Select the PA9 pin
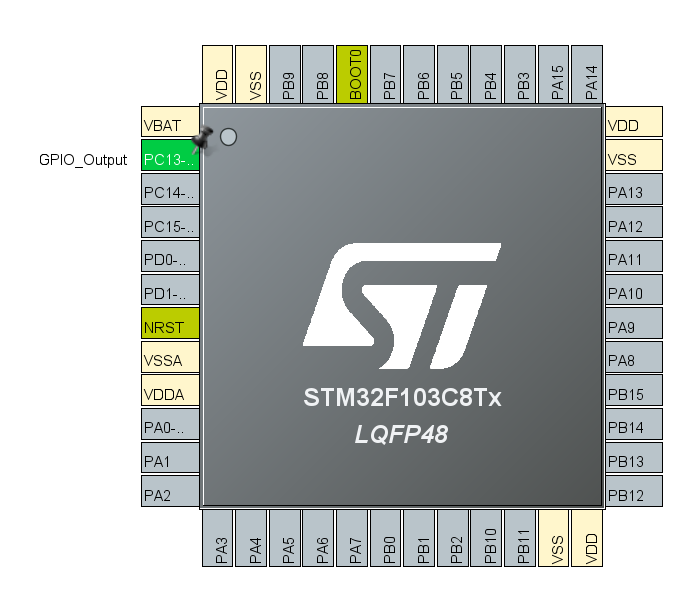The height and width of the screenshot is (593, 676). (634, 323)
